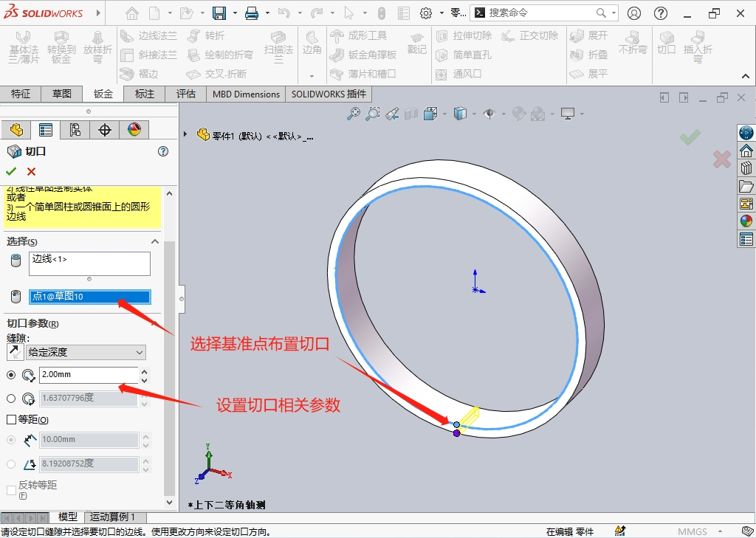The height and width of the screenshot is (538, 756).
Task: Select the angle gap radio button
Action: pos(11,399)
